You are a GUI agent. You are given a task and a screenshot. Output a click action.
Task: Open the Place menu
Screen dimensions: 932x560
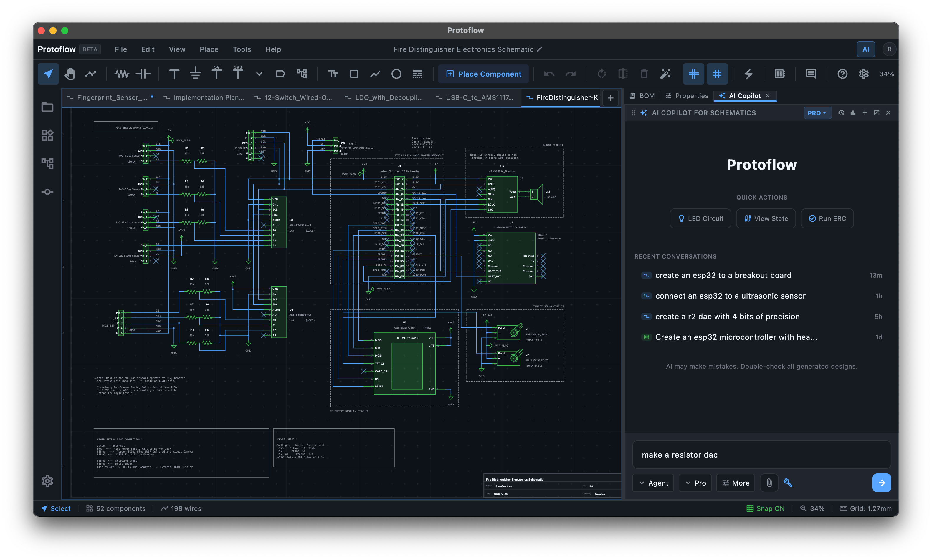point(209,49)
